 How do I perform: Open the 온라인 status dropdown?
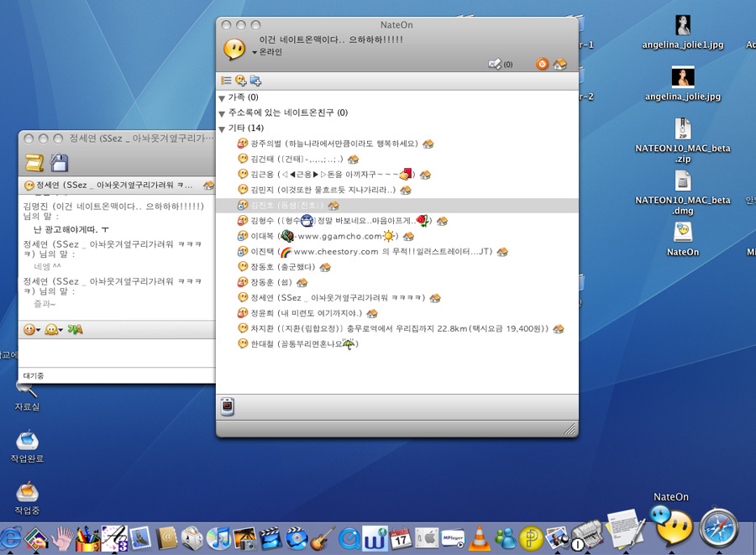(267, 52)
